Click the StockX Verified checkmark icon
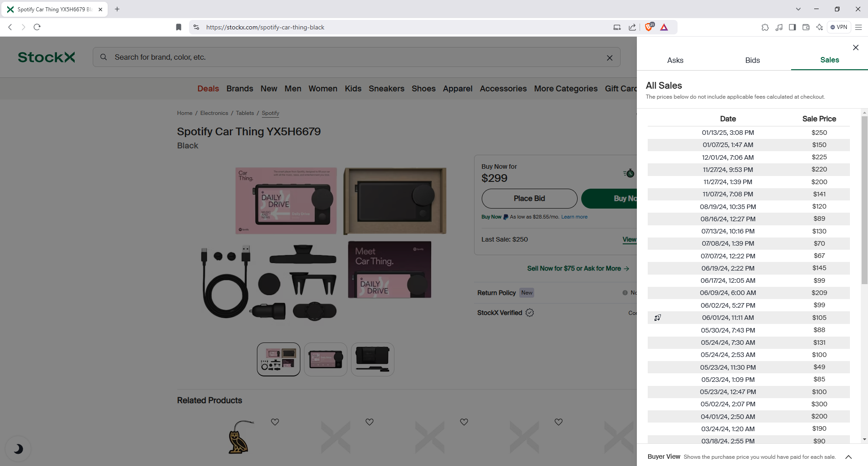This screenshot has width=868, height=466. [530, 313]
